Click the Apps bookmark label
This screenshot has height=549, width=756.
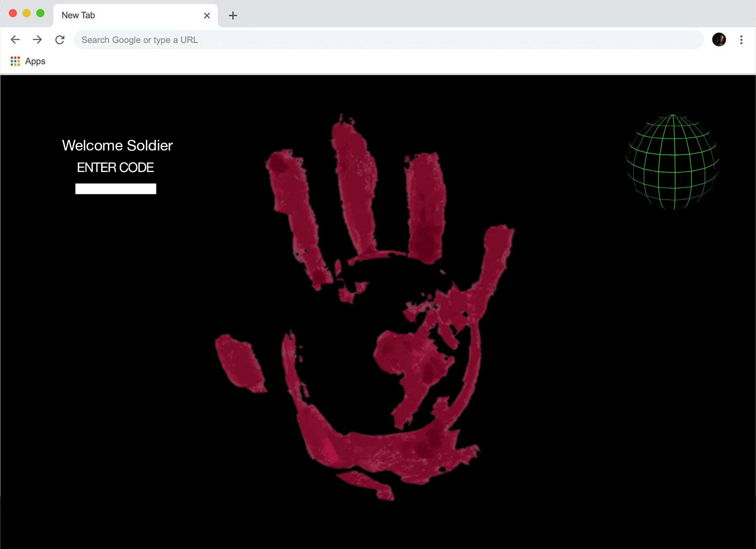coord(35,61)
